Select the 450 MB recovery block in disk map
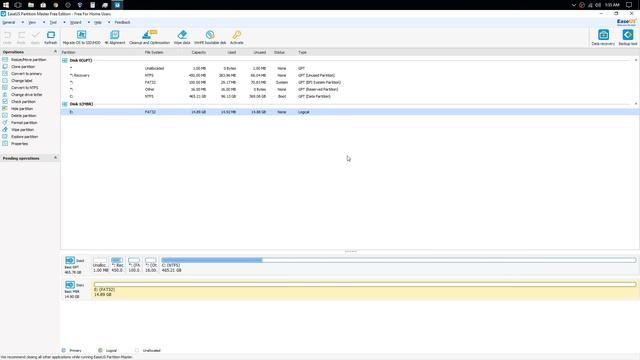Viewport: 640px width, 360px height. point(117,265)
